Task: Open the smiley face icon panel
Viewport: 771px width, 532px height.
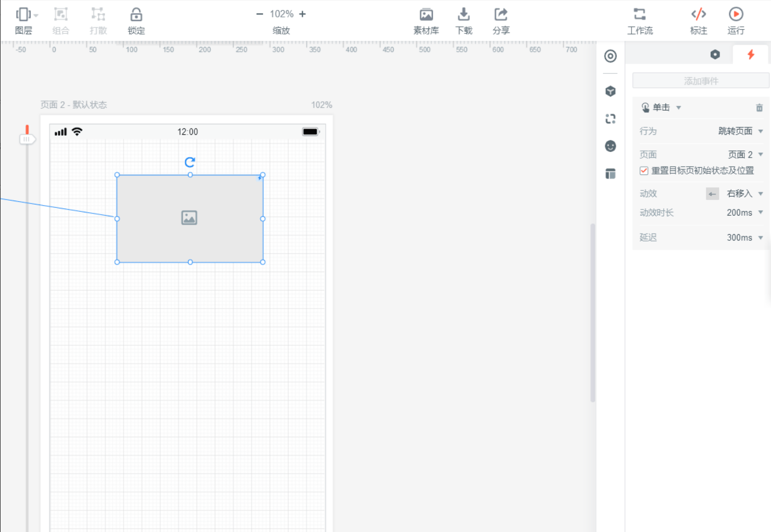Action: coord(611,146)
